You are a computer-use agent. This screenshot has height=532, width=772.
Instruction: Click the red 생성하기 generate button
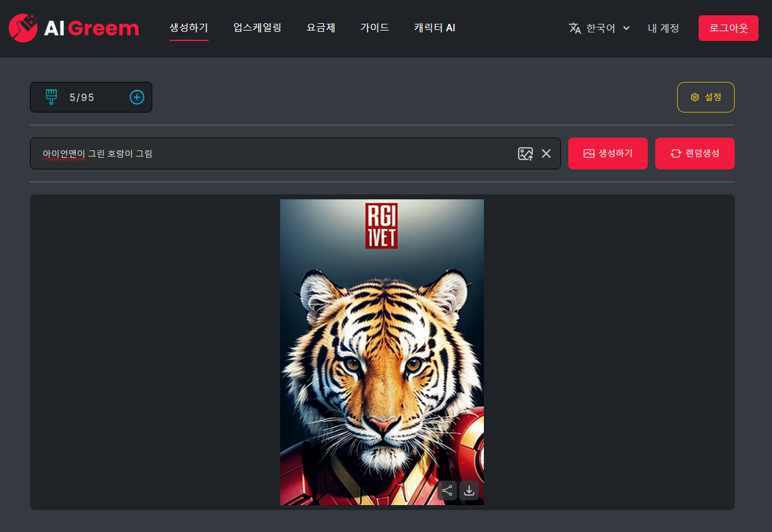608,153
